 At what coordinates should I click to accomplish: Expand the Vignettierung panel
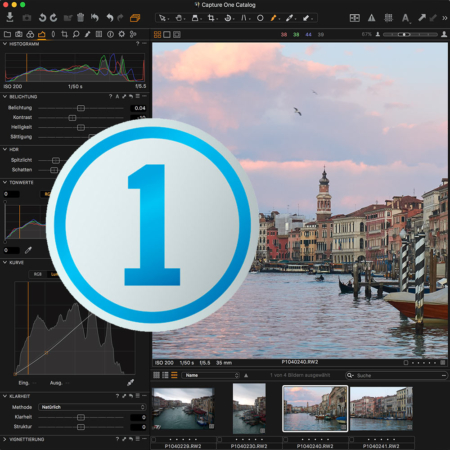5,439
